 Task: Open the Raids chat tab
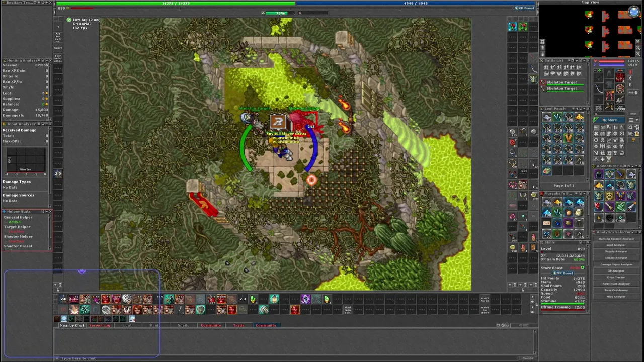click(154, 326)
